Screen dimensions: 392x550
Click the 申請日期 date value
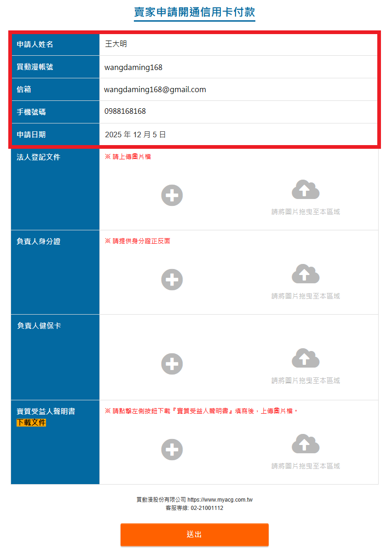click(135, 135)
